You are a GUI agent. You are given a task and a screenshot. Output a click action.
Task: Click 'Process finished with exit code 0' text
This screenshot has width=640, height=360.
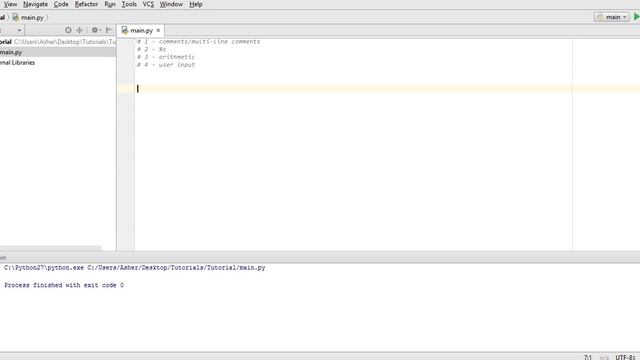(64, 285)
